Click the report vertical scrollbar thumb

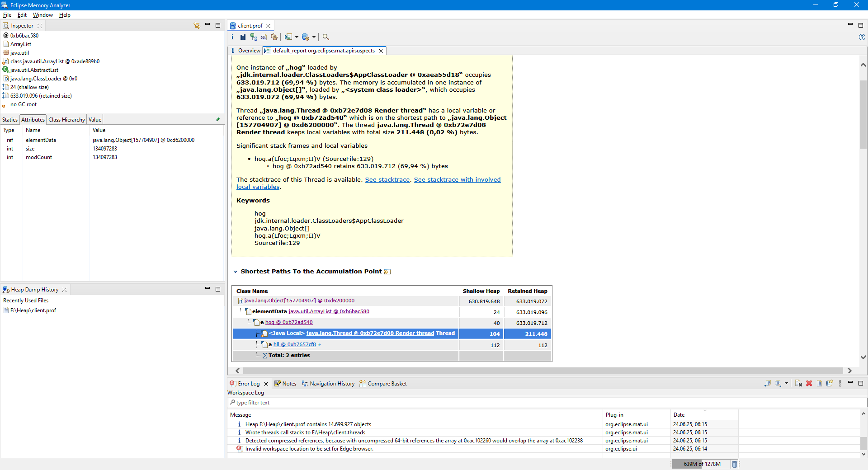click(863, 114)
